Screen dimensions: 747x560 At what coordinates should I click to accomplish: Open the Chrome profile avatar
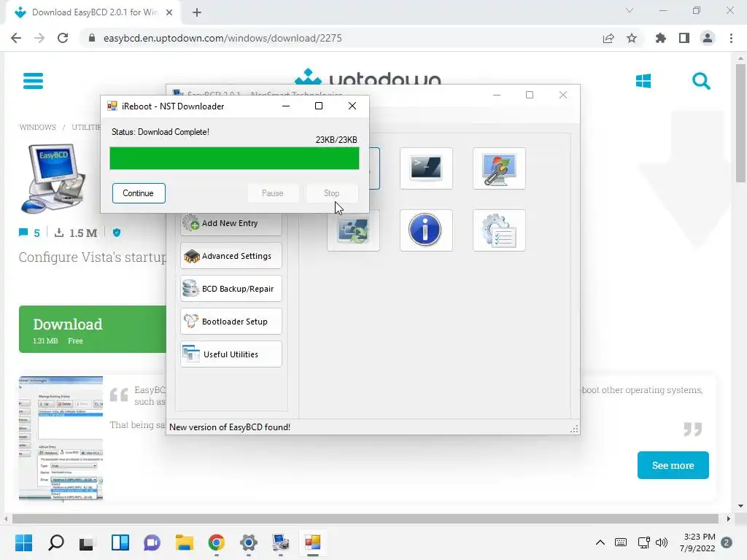click(x=708, y=38)
